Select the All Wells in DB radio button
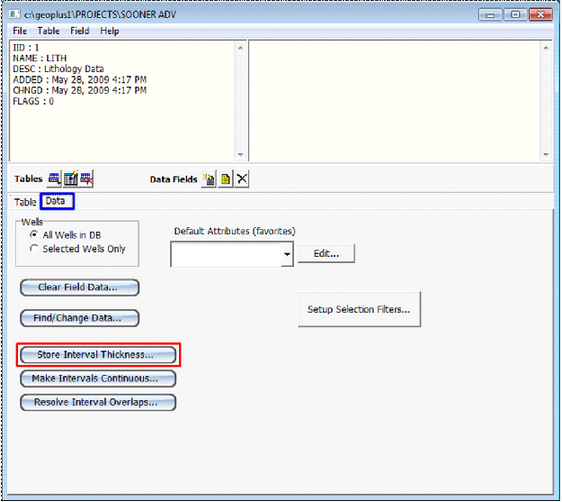This screenshot has height=502, width=562. [34, 235]
